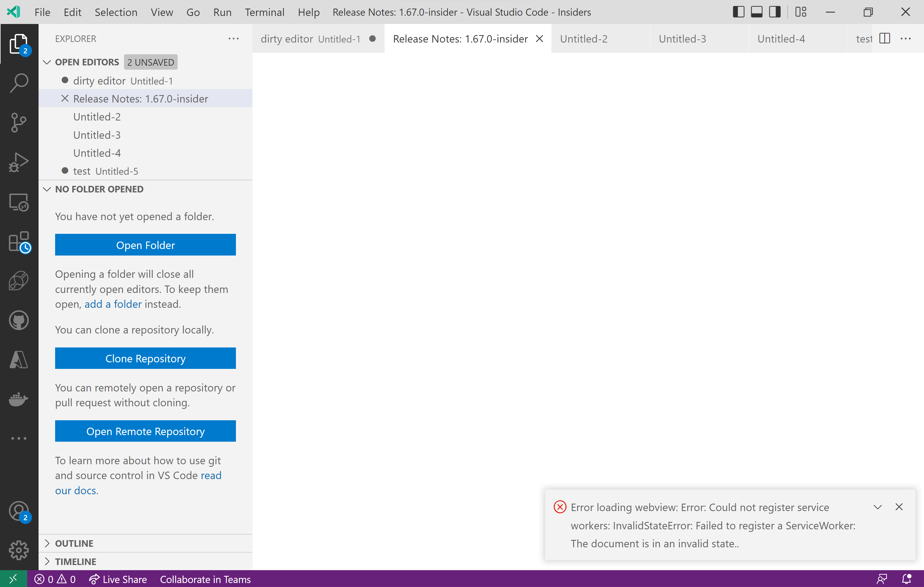This screenshot has width=924, height=587.
Task: Click Collaborate in Teams in status bar
Action: click(205, 579)
